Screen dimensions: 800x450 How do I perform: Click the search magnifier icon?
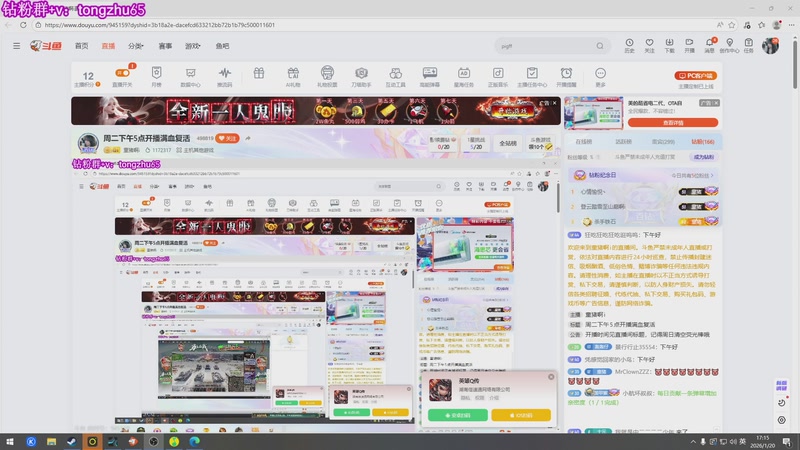[x=600, y=46]
